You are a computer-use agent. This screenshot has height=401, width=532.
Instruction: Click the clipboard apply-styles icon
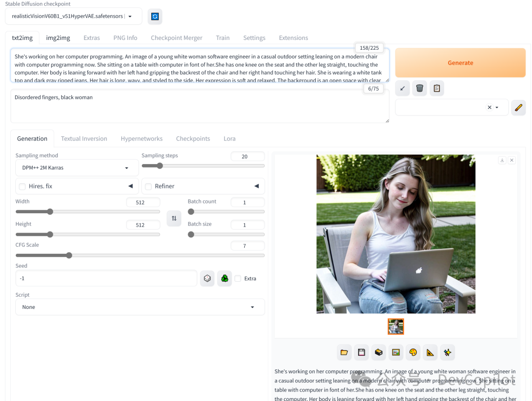tap(437, 89)
